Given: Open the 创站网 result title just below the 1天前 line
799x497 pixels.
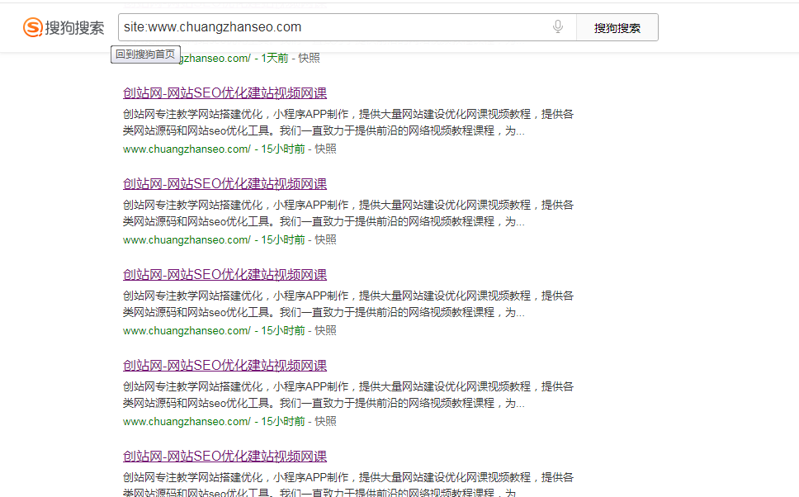Looking at the screenshot, I should coord(225,93).
